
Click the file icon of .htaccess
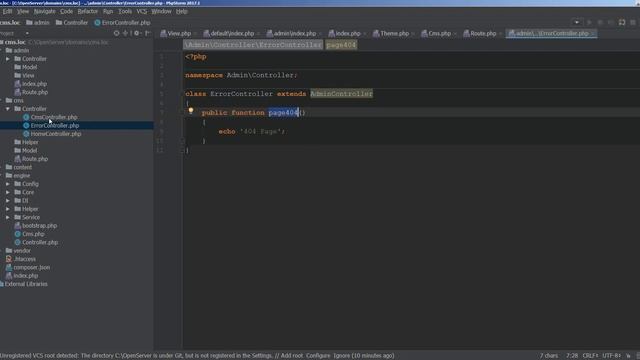click(x=9, y=259)
